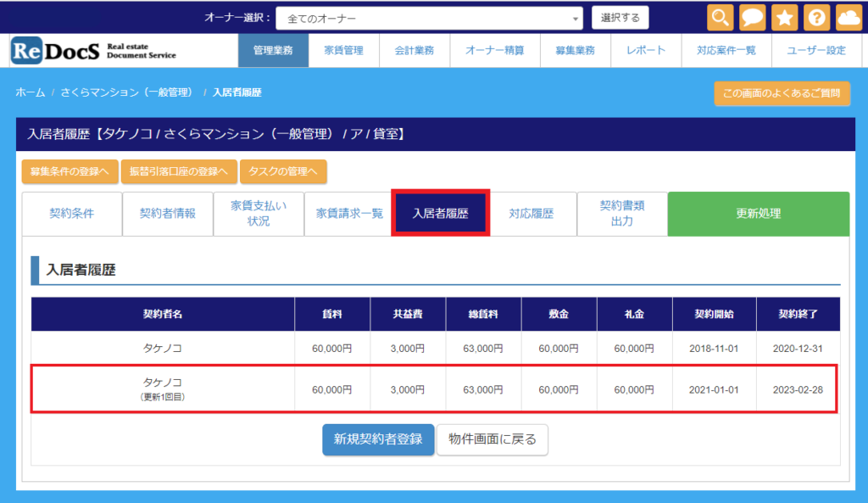Click the 契約者名 column header
868x503 pixels.
163,314
